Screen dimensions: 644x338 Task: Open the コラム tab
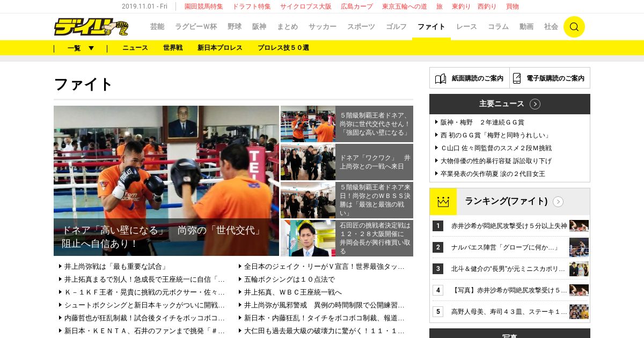(498, 26)
